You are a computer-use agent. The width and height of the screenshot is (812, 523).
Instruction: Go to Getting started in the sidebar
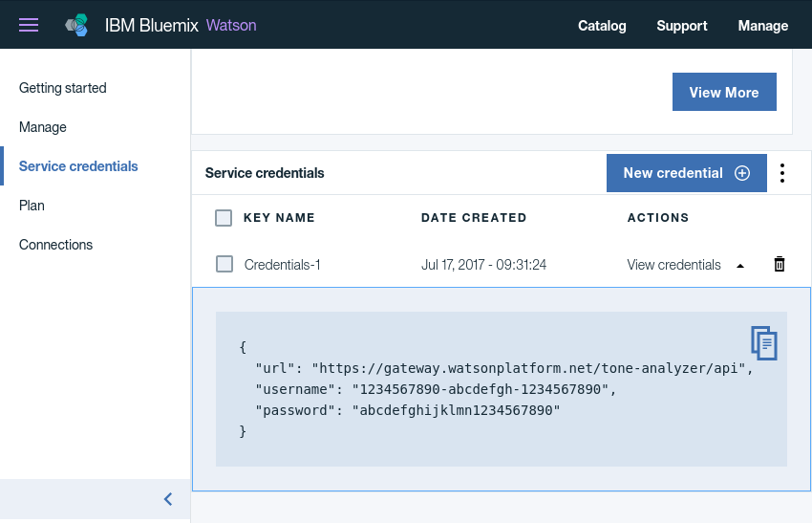click(x=63, y=88)
